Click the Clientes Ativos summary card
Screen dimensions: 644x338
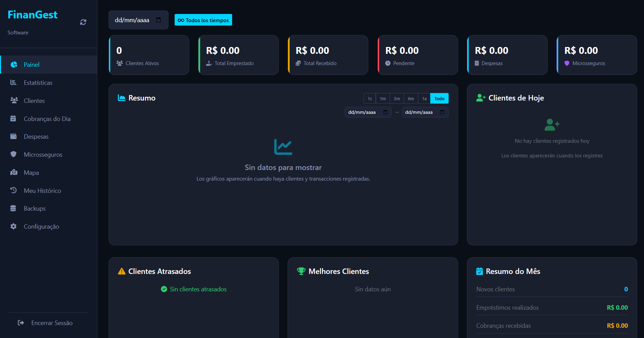coord(149,55)
